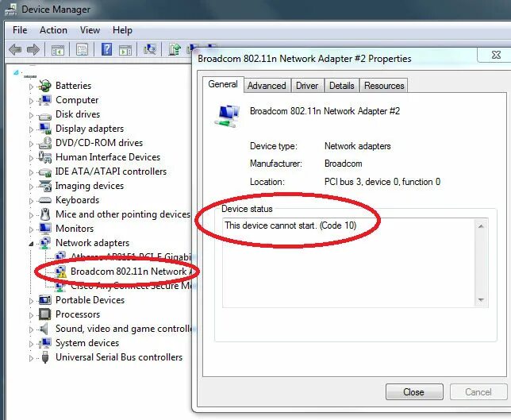Switch to the Driver tab
The width and height of the screenshot is (511, 420).
(x=307, y=86)
